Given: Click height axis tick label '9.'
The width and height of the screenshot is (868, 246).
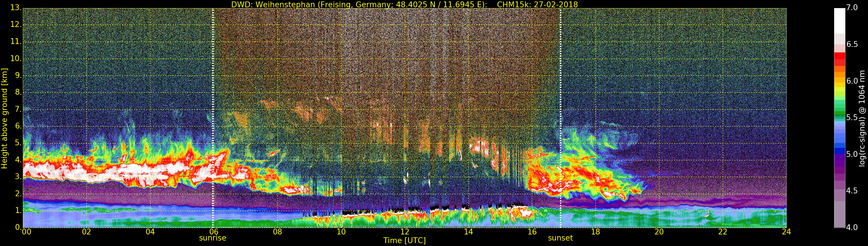Looking at the screenshot, I should click(x=18, y=76).
